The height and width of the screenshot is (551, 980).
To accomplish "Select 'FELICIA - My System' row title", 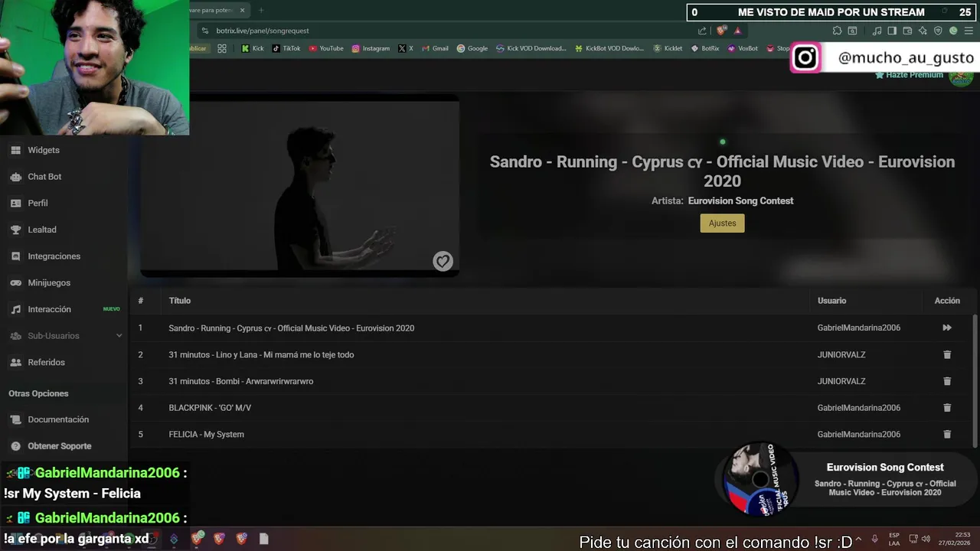I will (206, 435).
